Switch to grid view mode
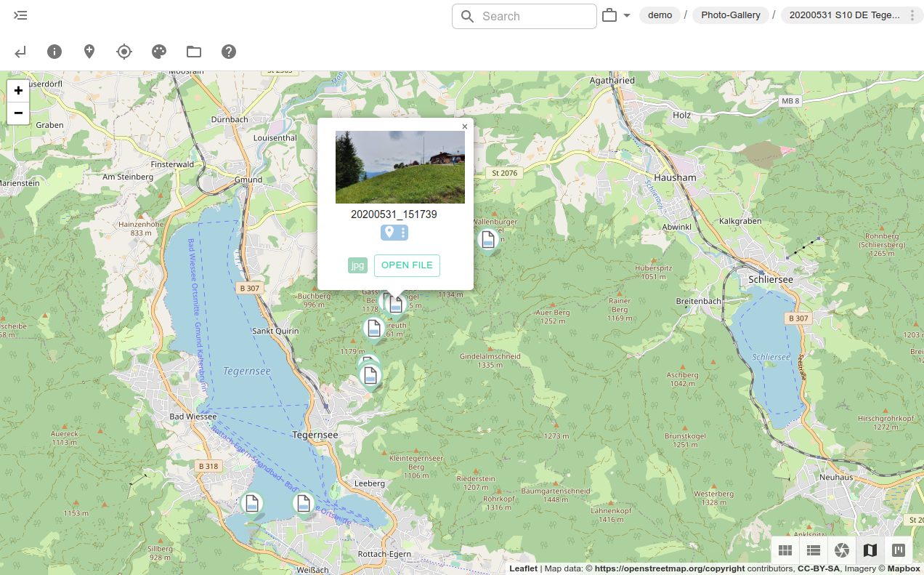The width and height of the screenshot is (924, 575). 785,550
